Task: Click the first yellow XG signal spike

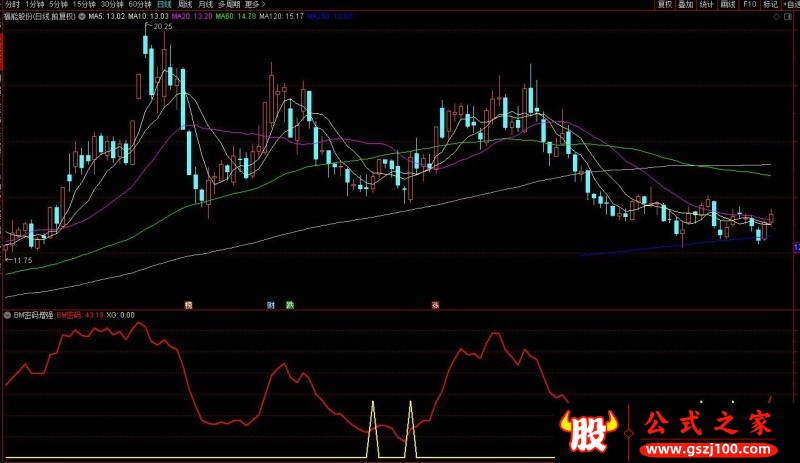Action: pos(373,429)
